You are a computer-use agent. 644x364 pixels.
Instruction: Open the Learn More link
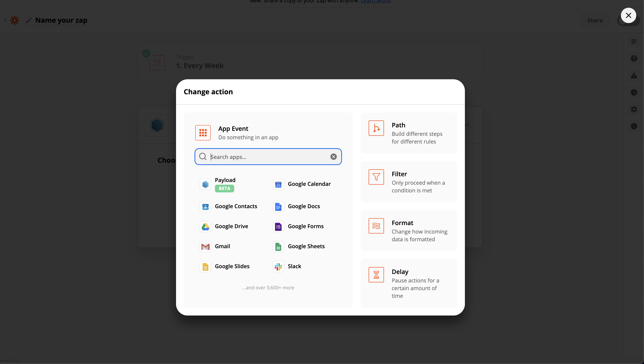click(375, 1)
